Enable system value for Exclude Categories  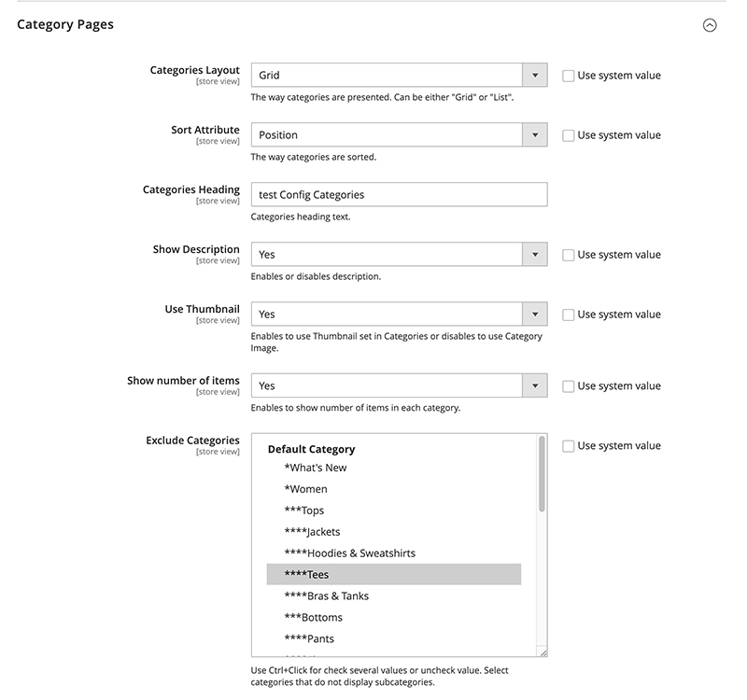coord(569,446)
